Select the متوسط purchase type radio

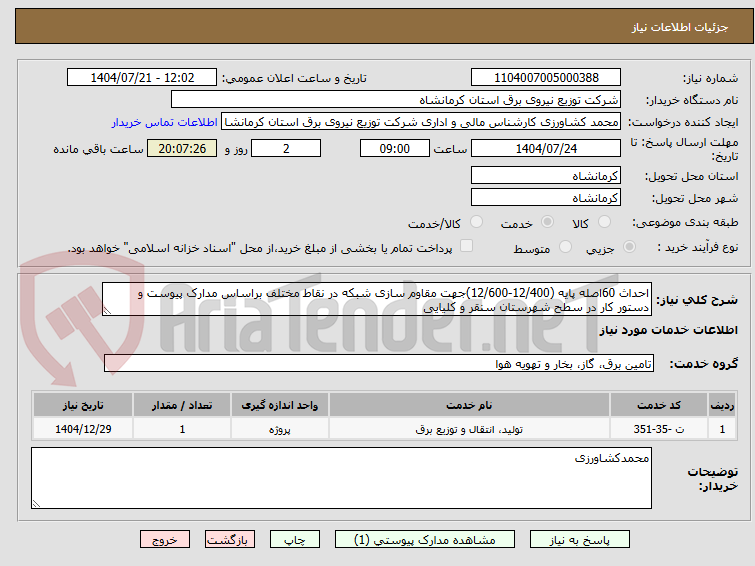pyautogui.click(x=565, y=247)
